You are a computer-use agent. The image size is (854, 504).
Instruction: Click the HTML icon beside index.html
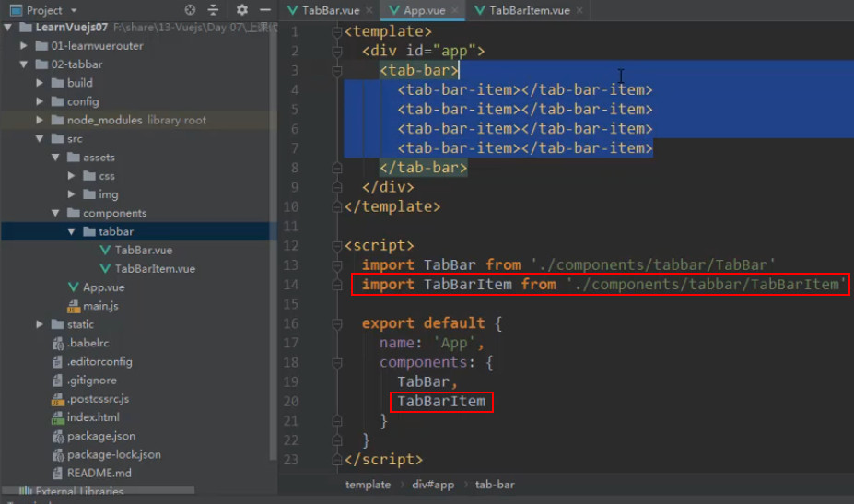click(58, 418)
